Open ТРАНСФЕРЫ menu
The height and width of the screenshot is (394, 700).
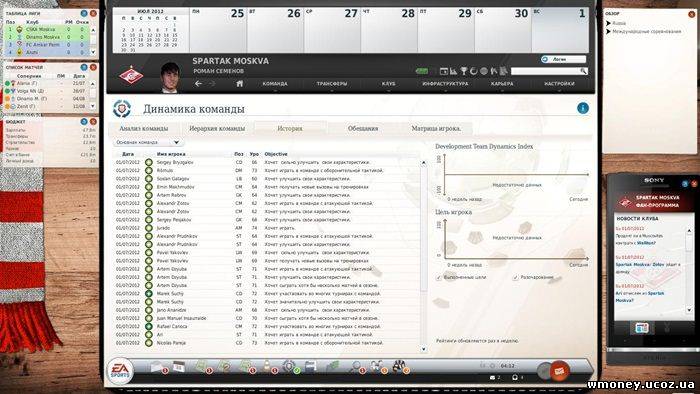click(x=332, y=84)
